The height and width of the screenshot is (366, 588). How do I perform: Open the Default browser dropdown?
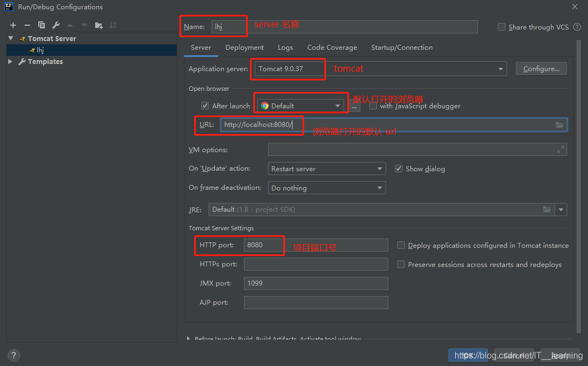pyautogui.click(x=300, y=106)
